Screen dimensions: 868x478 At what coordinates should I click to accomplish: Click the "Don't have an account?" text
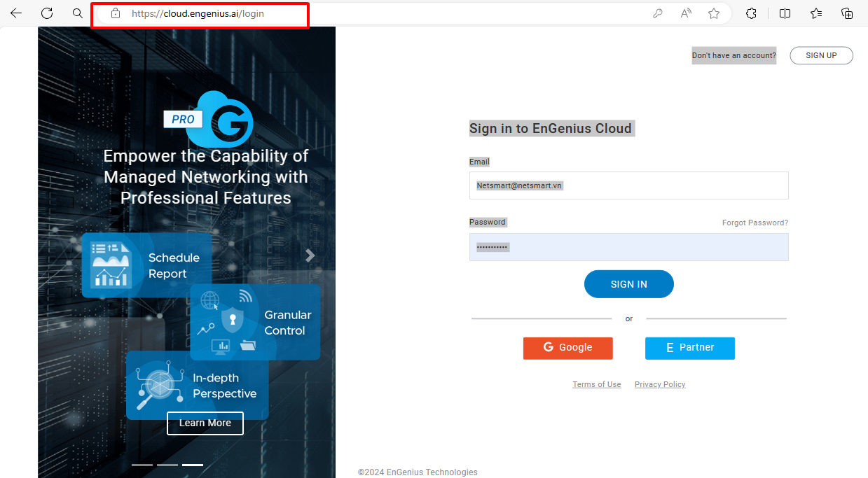734,55
